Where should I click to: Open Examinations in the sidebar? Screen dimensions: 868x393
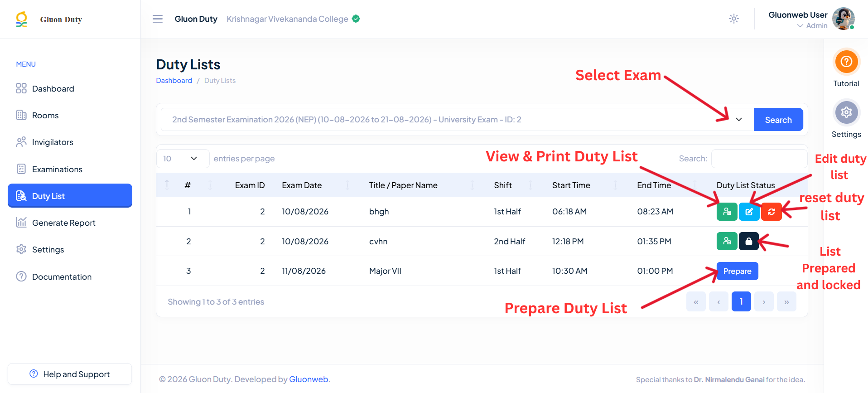(70, 169)
